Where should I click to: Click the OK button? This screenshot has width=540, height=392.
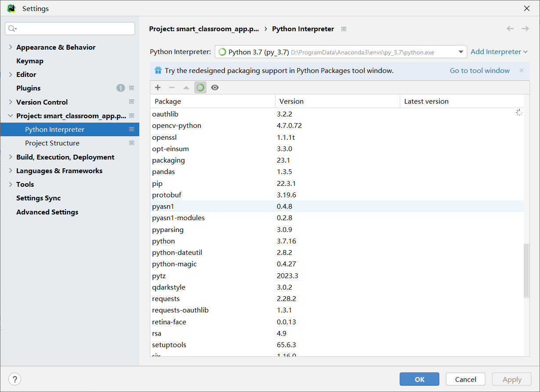[x=419, y=379]
